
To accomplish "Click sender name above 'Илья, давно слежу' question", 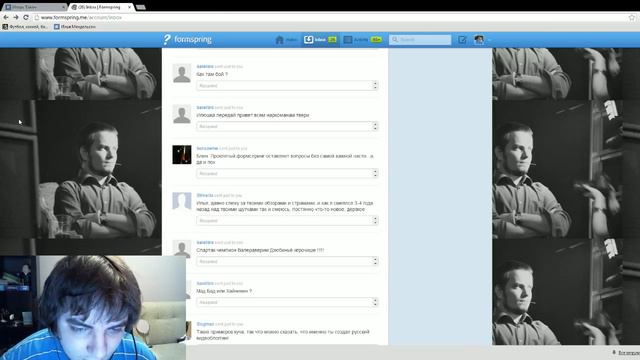I will tap(205, 195).
